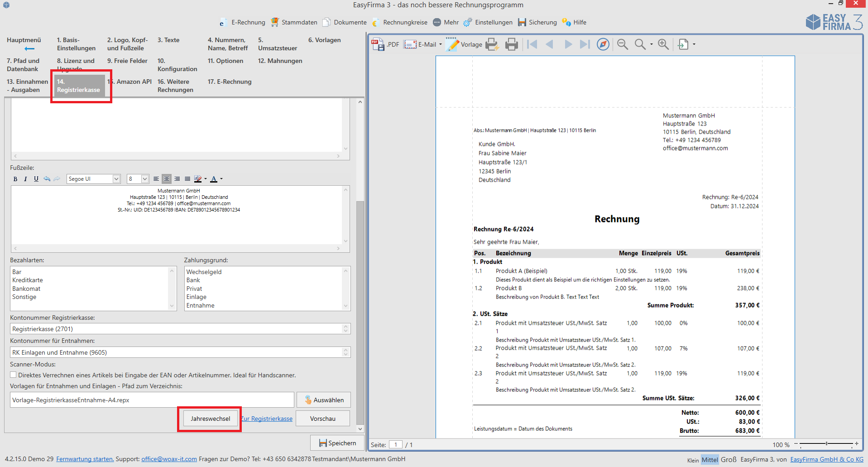Adjust the preview zoom slider
868x467 pixels.
827,444
